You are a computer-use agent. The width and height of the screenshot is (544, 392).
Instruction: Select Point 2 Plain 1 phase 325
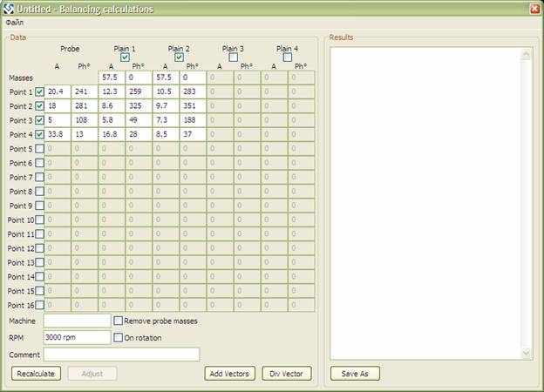[x=139, y=105]
